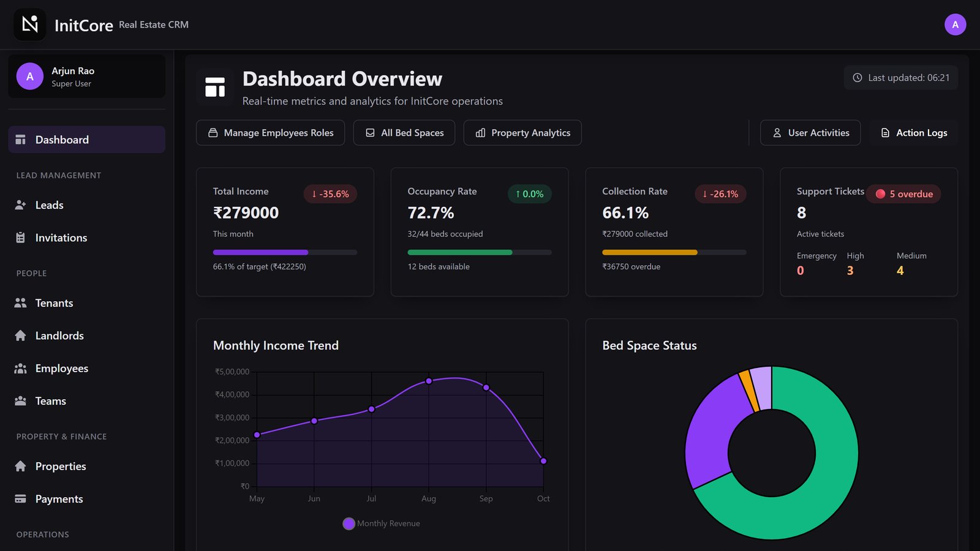Screen dimensions: 980x551
Task: Click the Payments card icon
Action: (x=20, y=499)
